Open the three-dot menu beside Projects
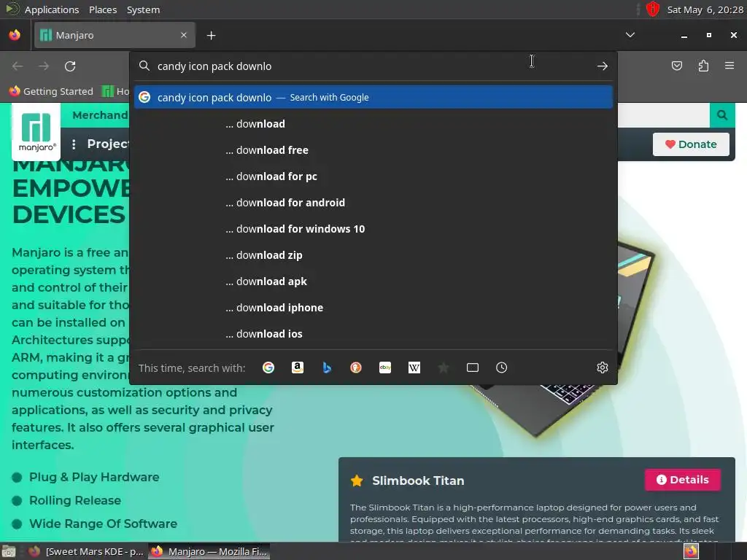Viewport: 747px width, 560px height. click(74, 144)
